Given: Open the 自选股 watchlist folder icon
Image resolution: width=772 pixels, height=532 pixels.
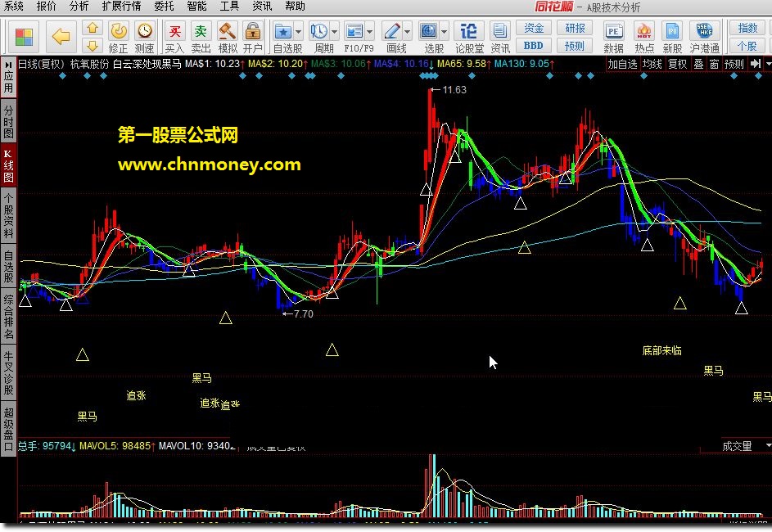Looking at the screenshot, I should click(x=283, y=32).
